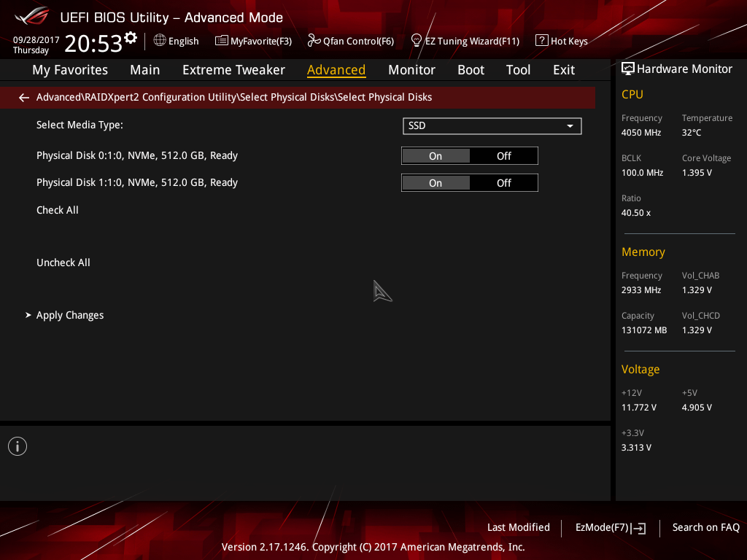Switch to the Main tab

[x=145, y=70]
